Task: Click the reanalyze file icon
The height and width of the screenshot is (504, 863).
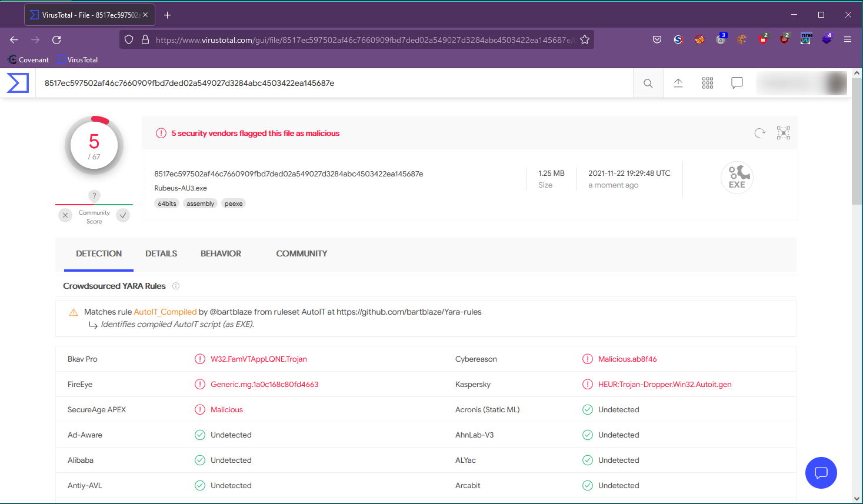Action: pos(760,133)
